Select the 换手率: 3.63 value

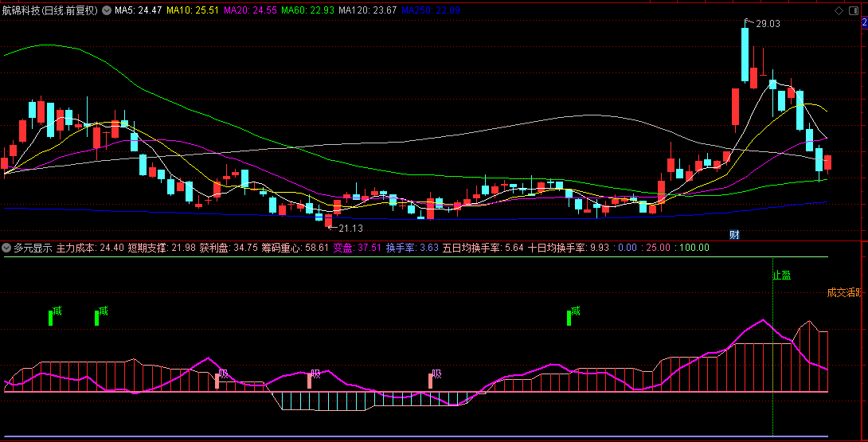pos(412,248)
